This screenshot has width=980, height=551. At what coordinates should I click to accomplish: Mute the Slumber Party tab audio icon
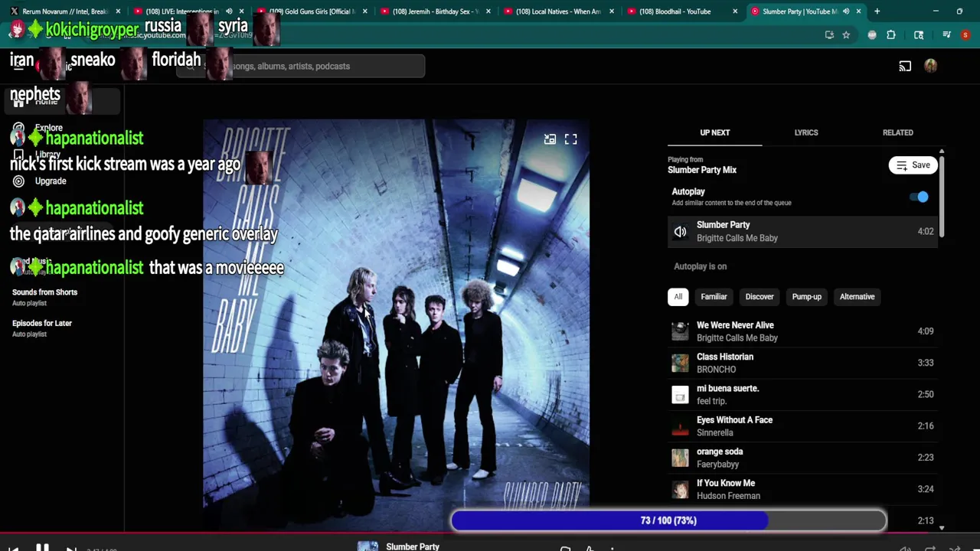pyautogui.click(x=846, y=11)
